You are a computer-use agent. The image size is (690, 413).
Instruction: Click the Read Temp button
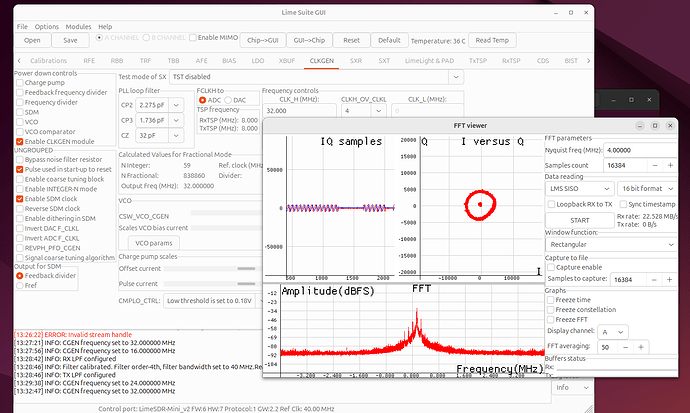491,40
